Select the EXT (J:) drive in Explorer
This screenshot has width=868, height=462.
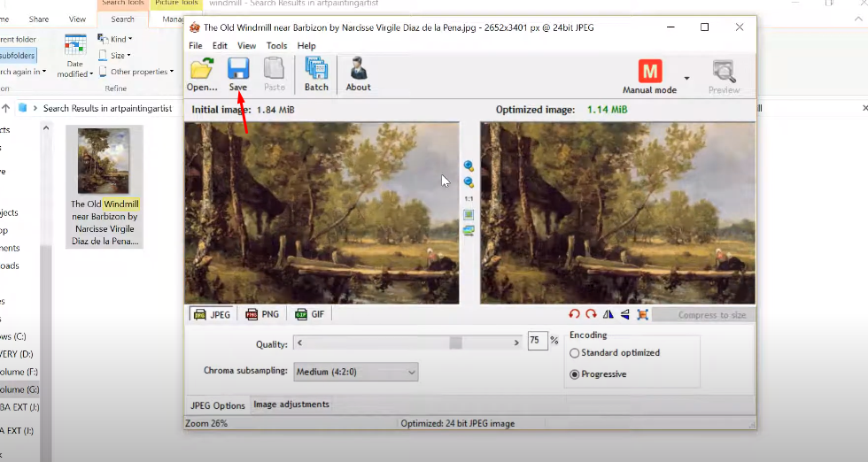pyautogui.click(x=19, y=407)
